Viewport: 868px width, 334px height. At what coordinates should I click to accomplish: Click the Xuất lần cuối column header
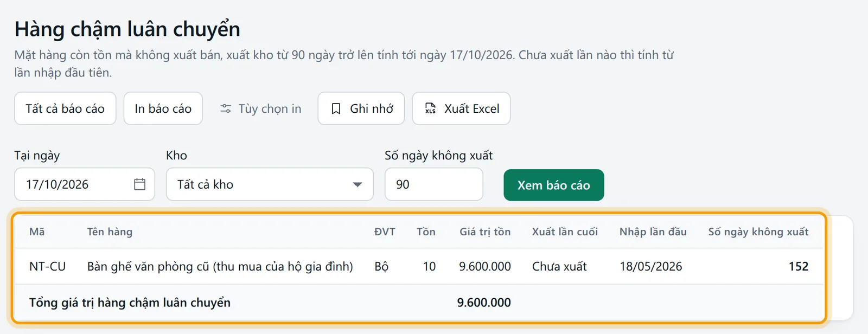pos(565,232)
